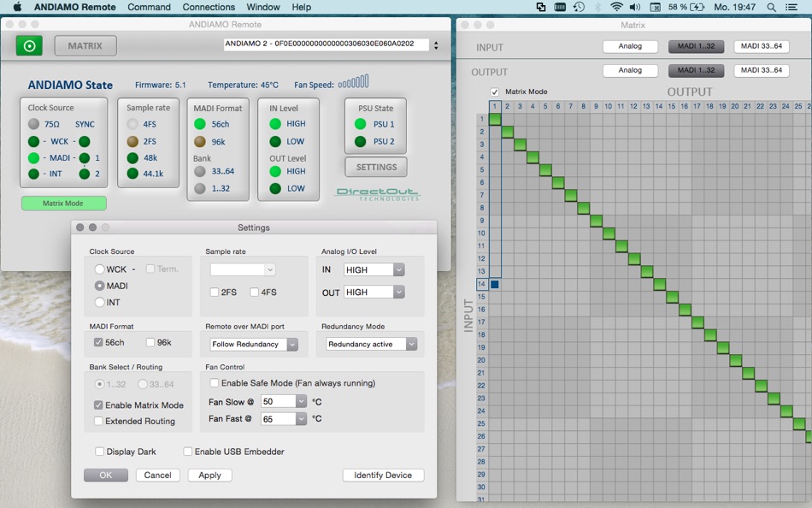The image size is (812, 508).
Task: Click the 96k MADI format LED
Action: (x=200, y=141)
